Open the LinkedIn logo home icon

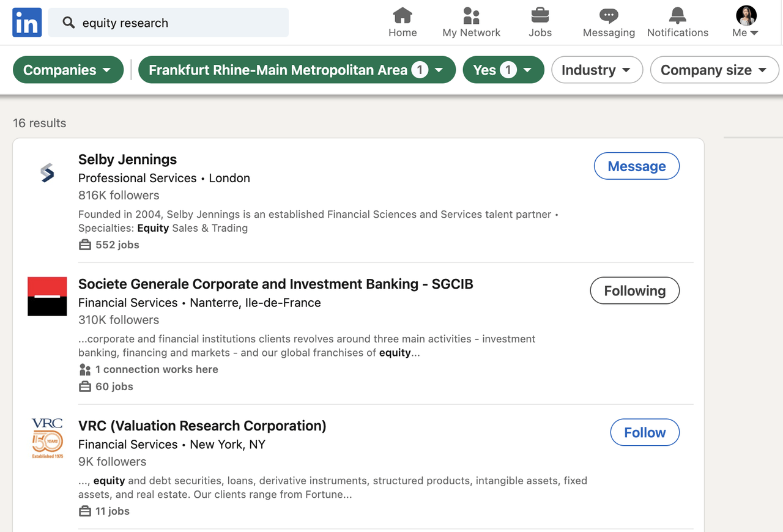pos(27,23)
